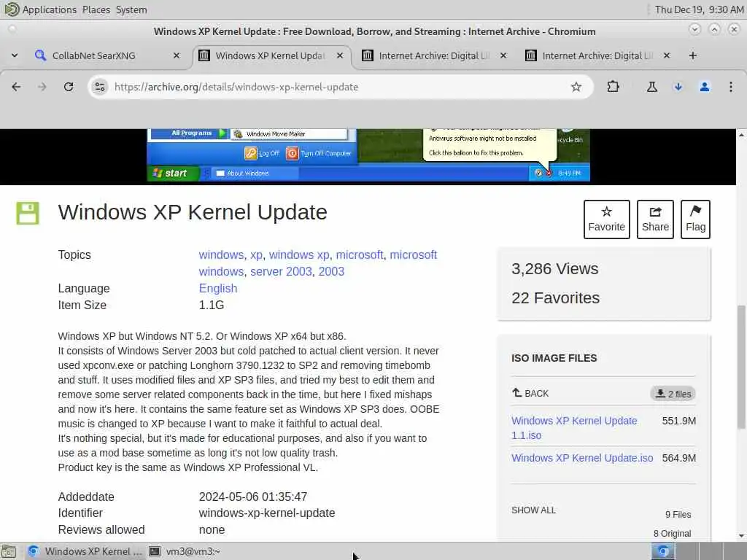
Task: Click the English language link
Action: coord(218,288)
